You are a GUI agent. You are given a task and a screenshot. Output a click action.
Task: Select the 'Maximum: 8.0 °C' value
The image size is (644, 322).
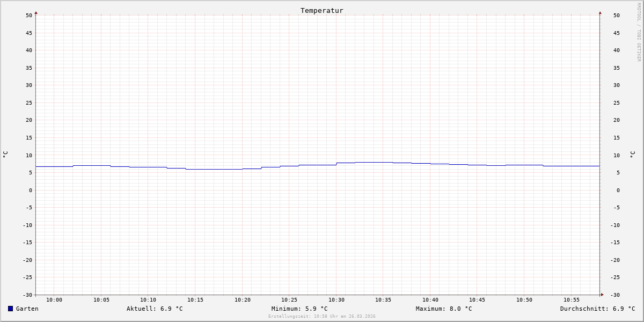click(x=444, y=309)
